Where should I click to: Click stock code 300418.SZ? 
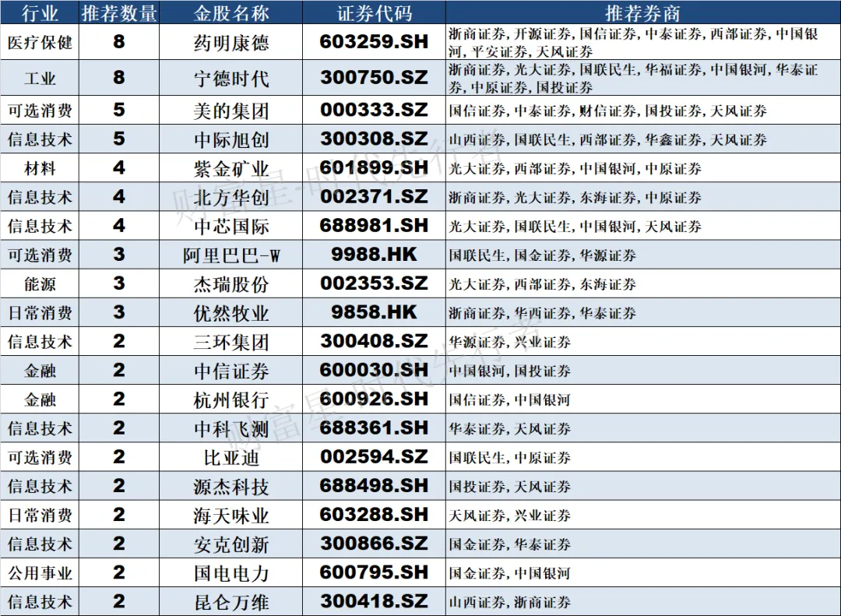374,603
